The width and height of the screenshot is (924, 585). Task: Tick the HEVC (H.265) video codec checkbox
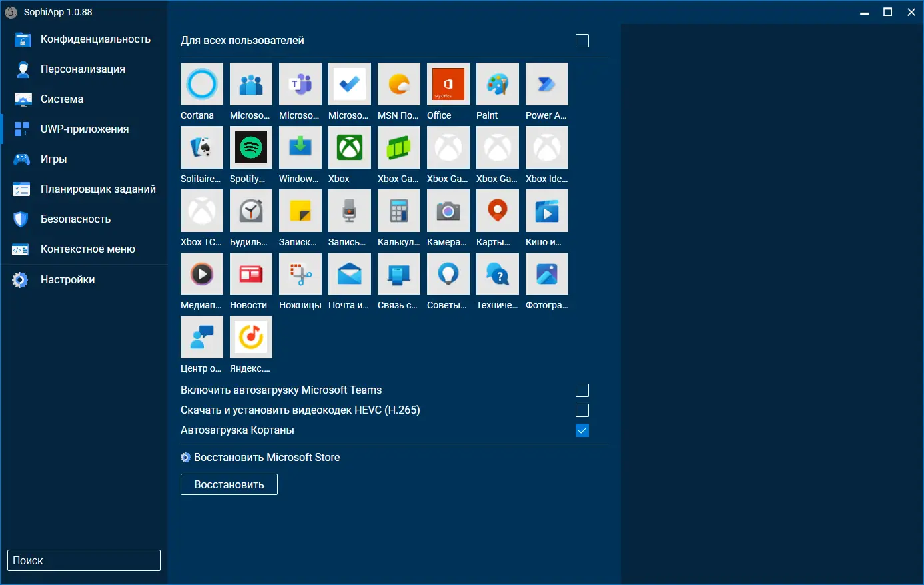582,410
